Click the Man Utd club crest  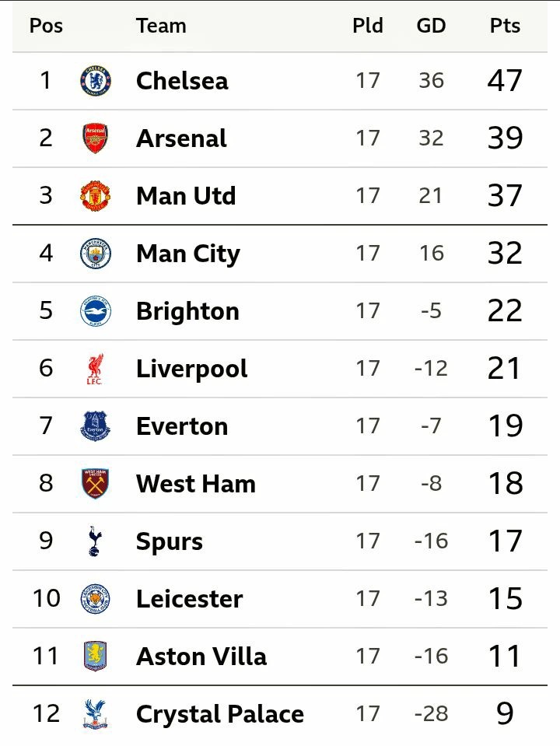point(95,195)
